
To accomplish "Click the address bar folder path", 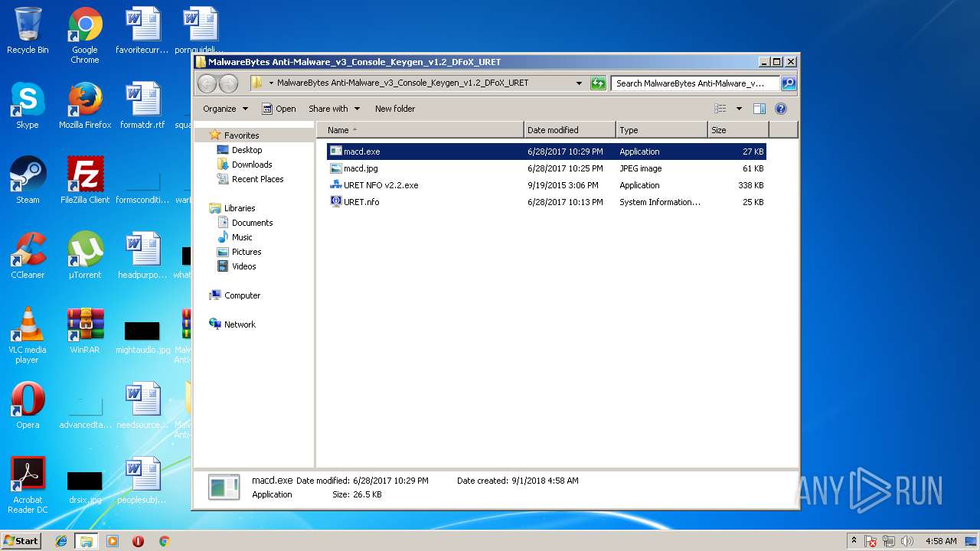I will pos(403,83).
